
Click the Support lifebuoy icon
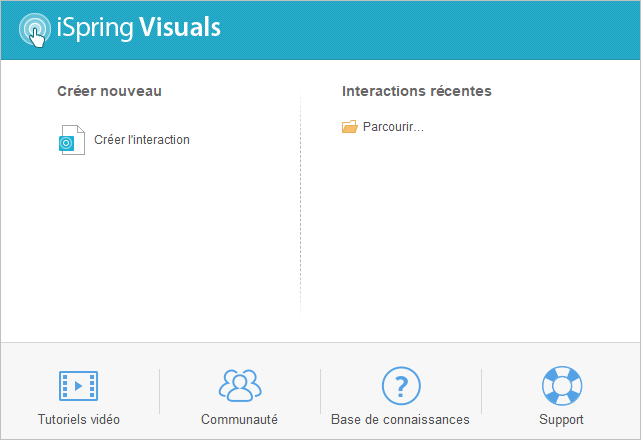[561, 385]
